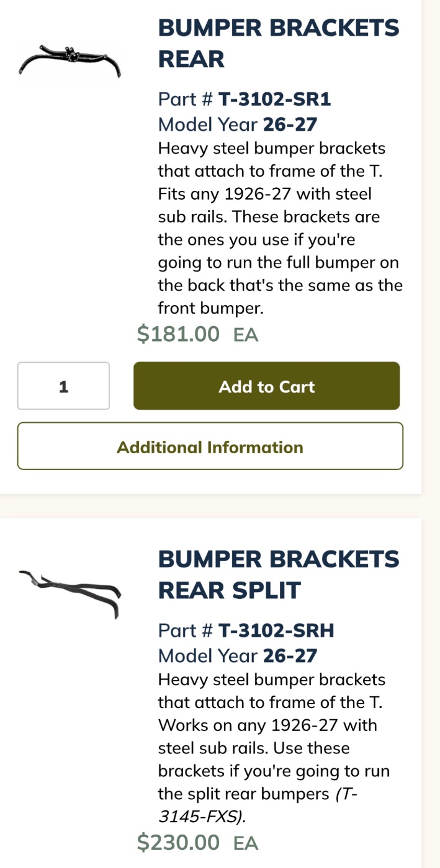Click the description mentioning the full bumper
Screen dimensions: 440x868
pyautogui.click(x=278, y=263)
